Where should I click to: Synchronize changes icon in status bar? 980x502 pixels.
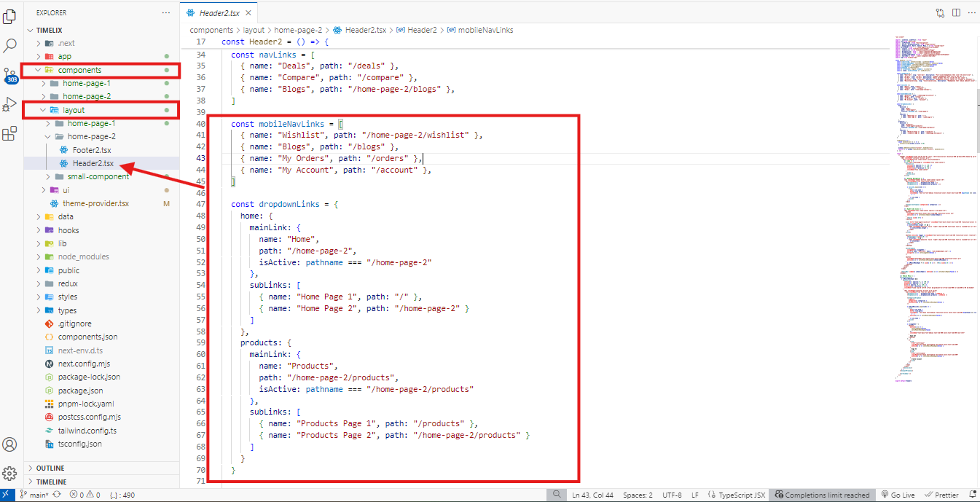57,495
